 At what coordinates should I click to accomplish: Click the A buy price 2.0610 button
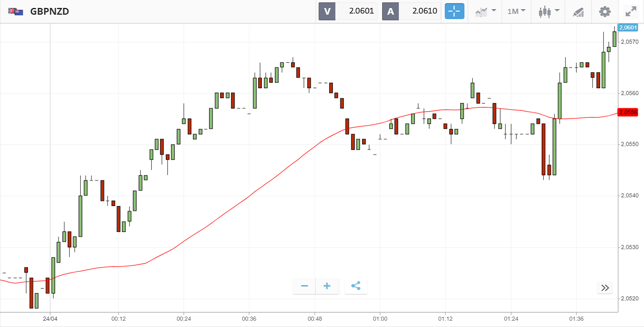point(411,11)
